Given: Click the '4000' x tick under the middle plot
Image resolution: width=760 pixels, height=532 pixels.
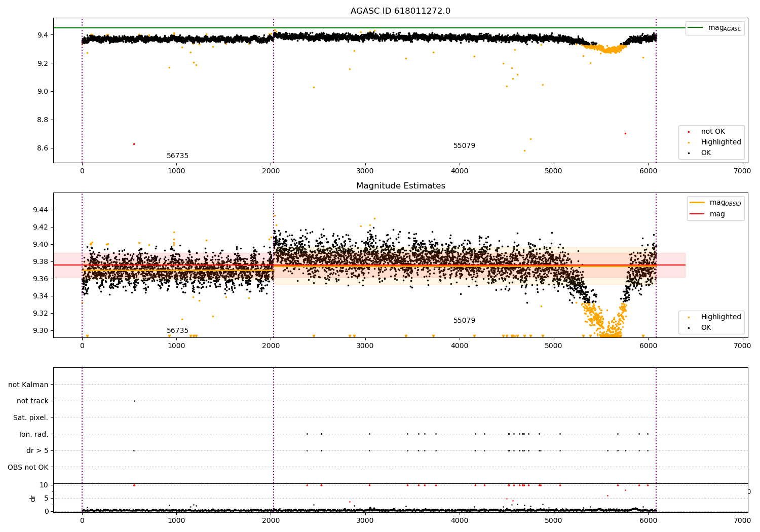Looking at the screenshot, I should (460, 346).
